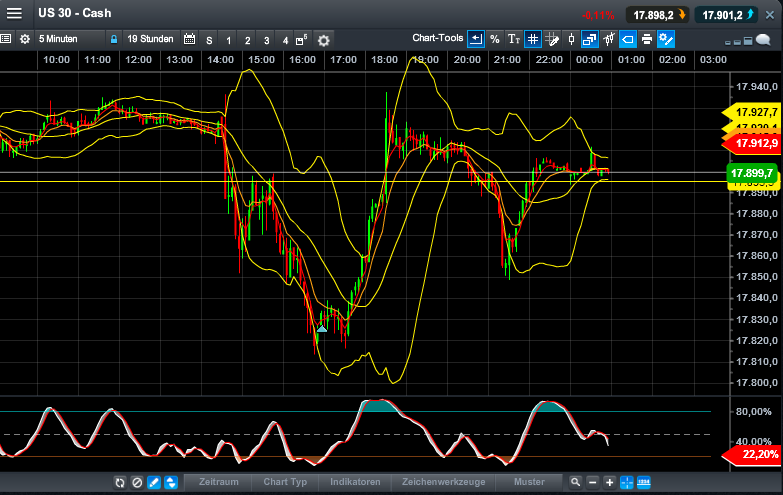This screenshot has width=783, height=495.
Task: Click the green 17.899,7 price label
Action: tap(751, 173)
